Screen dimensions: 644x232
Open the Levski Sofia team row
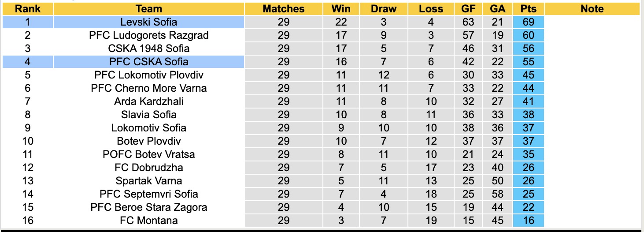click(x=149, y=22)
